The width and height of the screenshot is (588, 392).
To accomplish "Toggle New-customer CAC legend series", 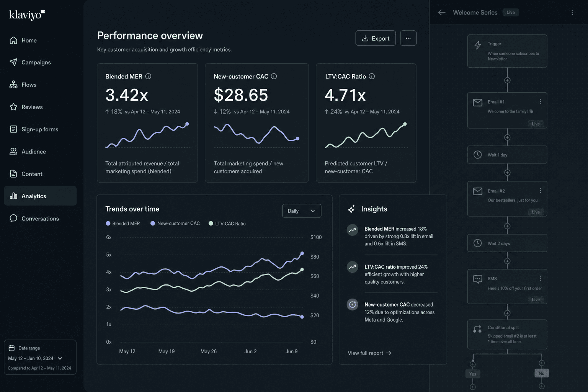I will (x=175, y=224).
